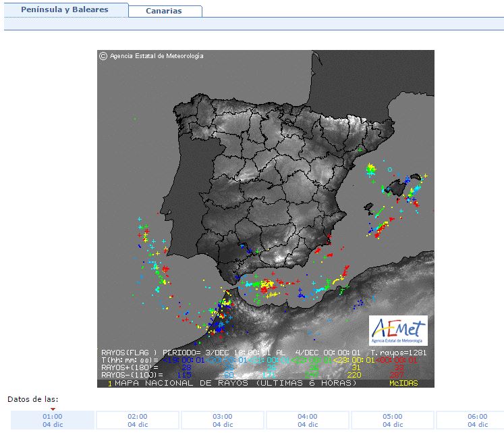Select the 02:00 04 dic time slot
Viewport: 504px width, 437px height.
click(x=138, y=420)
